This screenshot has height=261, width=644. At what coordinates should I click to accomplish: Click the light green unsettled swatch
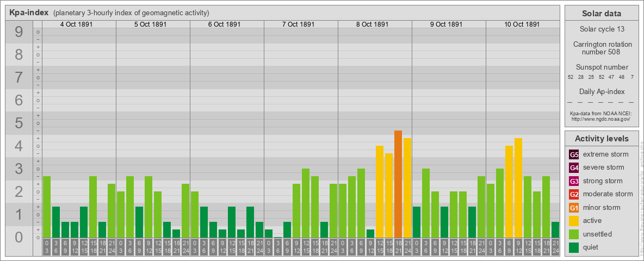coord(574,234)
